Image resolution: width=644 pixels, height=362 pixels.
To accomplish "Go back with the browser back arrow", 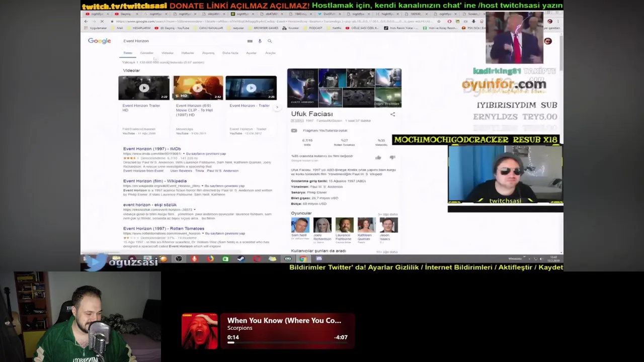I will pos(86,22).
